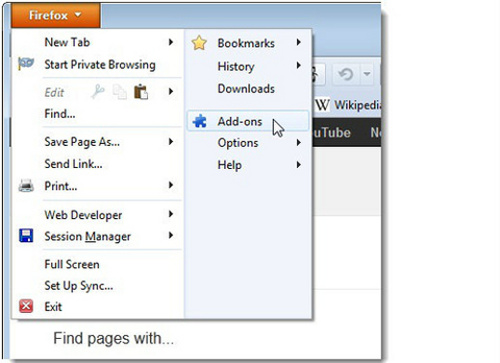Expand the Web Developer submenu arrow
The image size is (500, 363).
tap(171, 214)
